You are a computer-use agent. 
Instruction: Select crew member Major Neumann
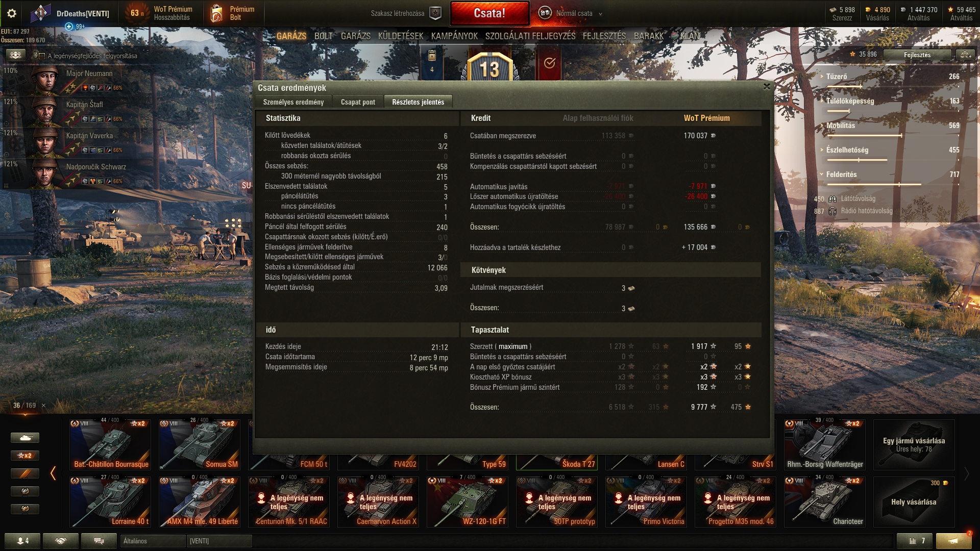tap(64, 81)
